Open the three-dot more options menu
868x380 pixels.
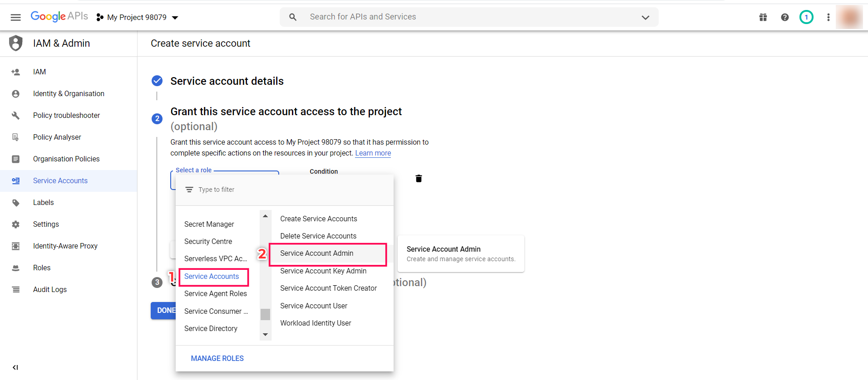pos(829,17)
